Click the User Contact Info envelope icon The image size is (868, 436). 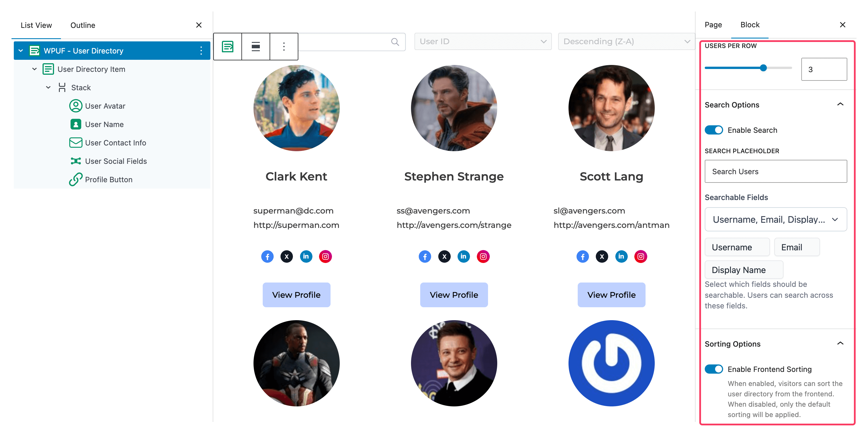pyautogui.click(x=76, y=143)
